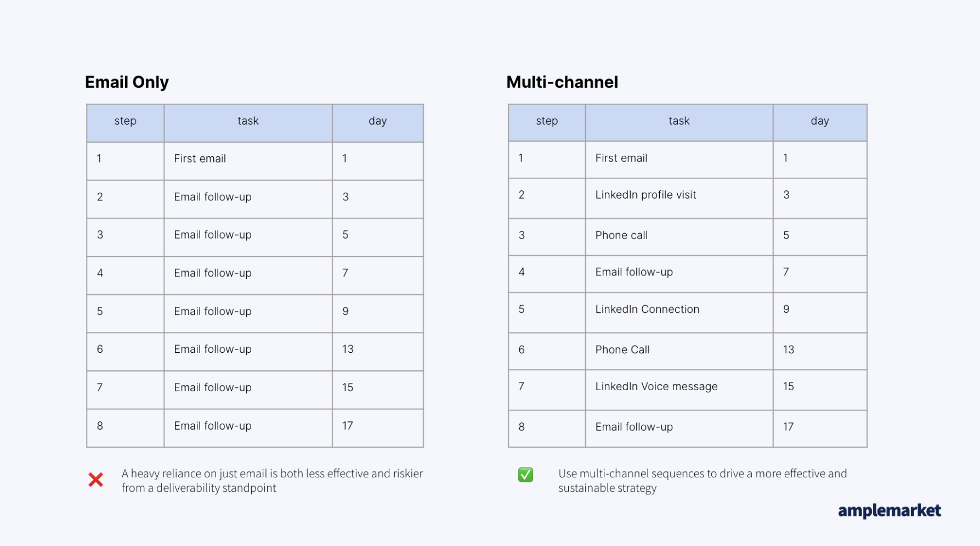The image size is (980, 546).
Task: Select the Phone Call cell on day 13
Action: pyautogui.click(x=679, y=351)
